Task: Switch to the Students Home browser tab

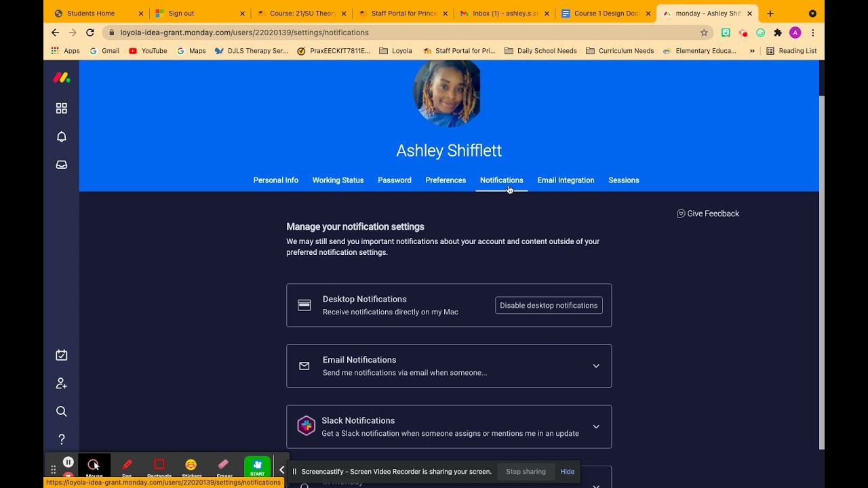Action: pyautogui.click(x=97, y=14)
